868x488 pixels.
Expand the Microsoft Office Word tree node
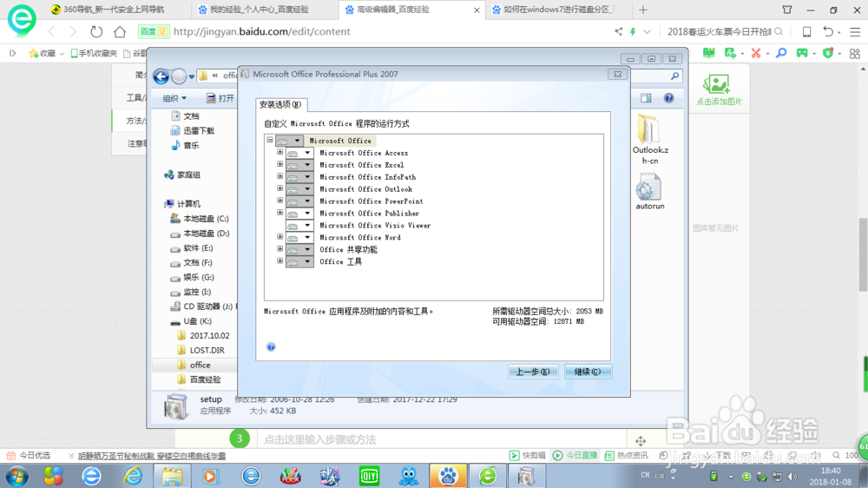279,236
